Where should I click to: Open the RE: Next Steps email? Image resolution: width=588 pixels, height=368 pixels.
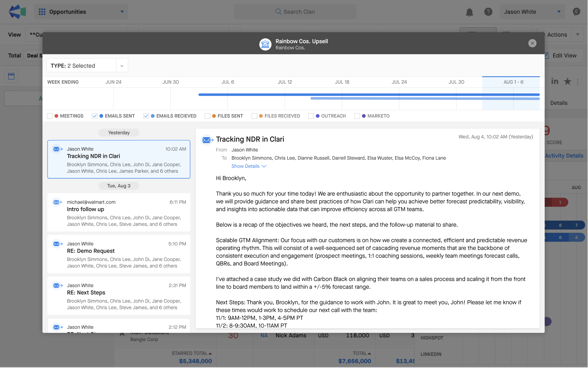pyautogui.click(x=119, y=295)
